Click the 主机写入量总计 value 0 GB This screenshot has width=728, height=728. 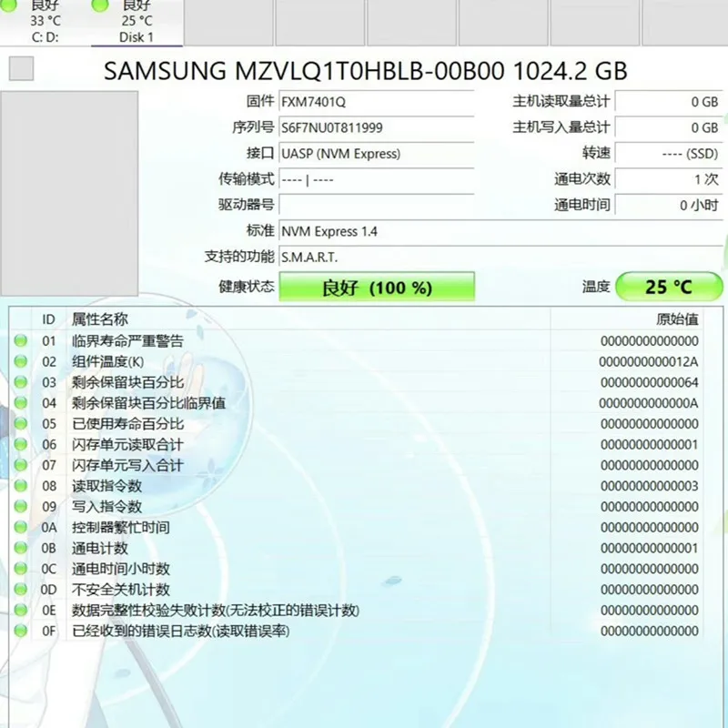[669, 127]
